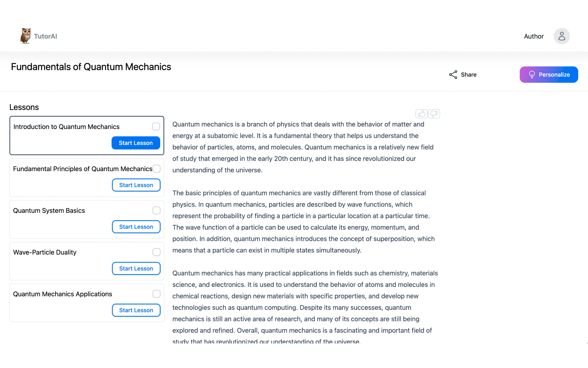The width and height of the screenshot is (588, 368).
Task: Check the Wave-Particle Duality checkbox
Action: tap(156, 252)
